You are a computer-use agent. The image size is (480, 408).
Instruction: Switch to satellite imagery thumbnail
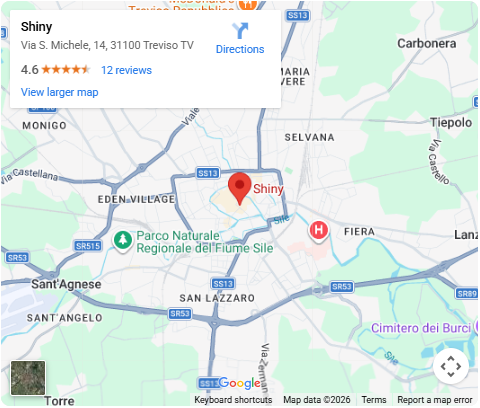tap(28, 378)
